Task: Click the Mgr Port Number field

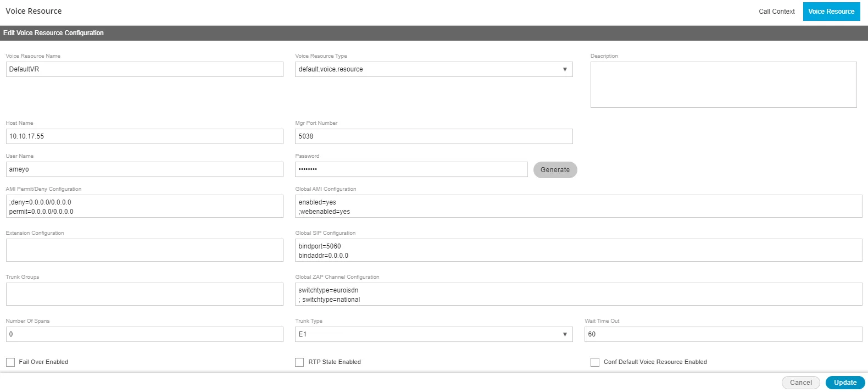Action: [x=433, y=136]
